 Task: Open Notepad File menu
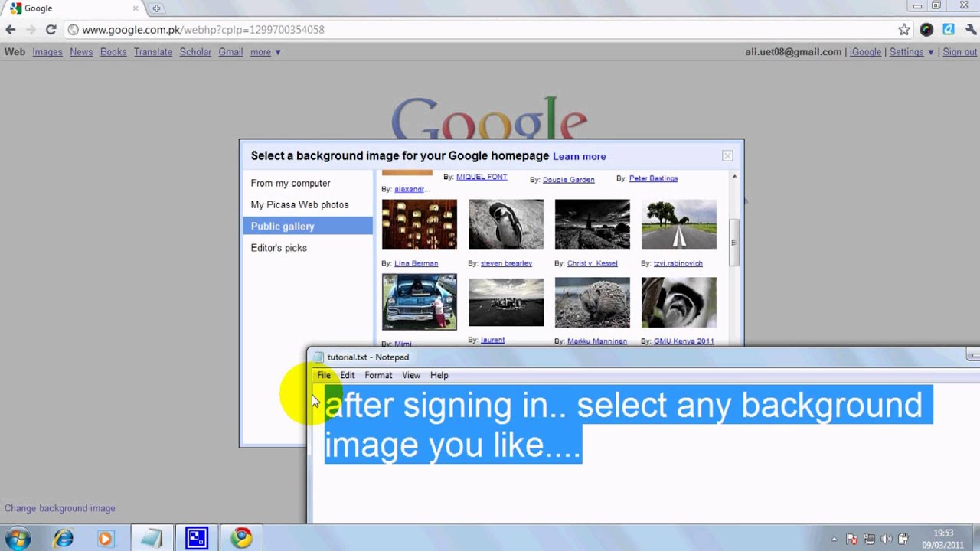[324, 375]
